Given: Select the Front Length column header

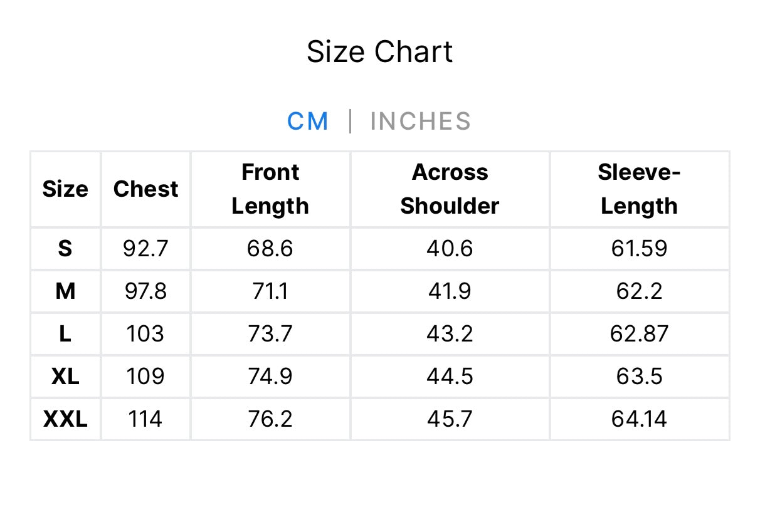Looking at the screenshot, I should tap(270, 189).
